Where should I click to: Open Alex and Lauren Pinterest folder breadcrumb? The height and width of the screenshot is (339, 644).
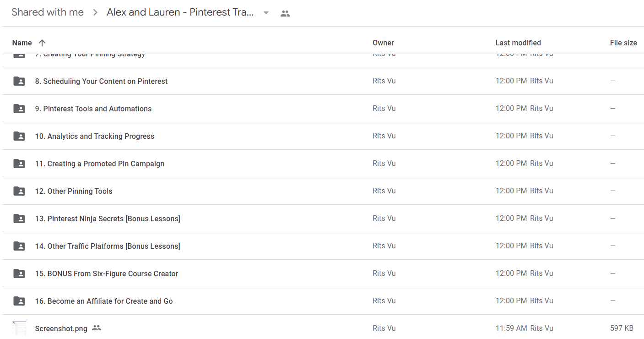point(180,12)
